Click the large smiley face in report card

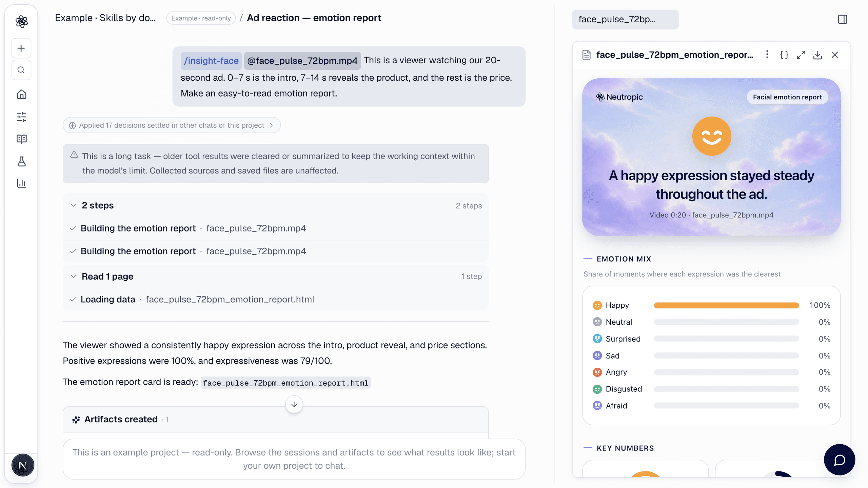(711, 136)
